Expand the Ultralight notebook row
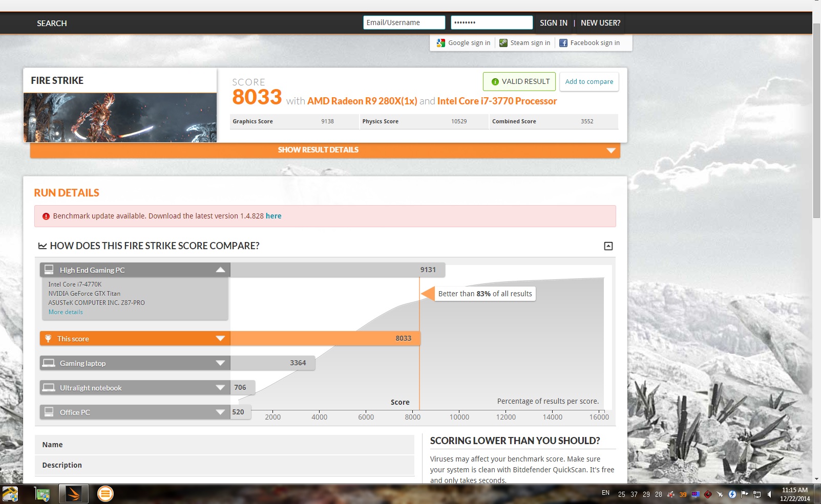This screenshot has height=504, width=821. [x=220, y=387]
